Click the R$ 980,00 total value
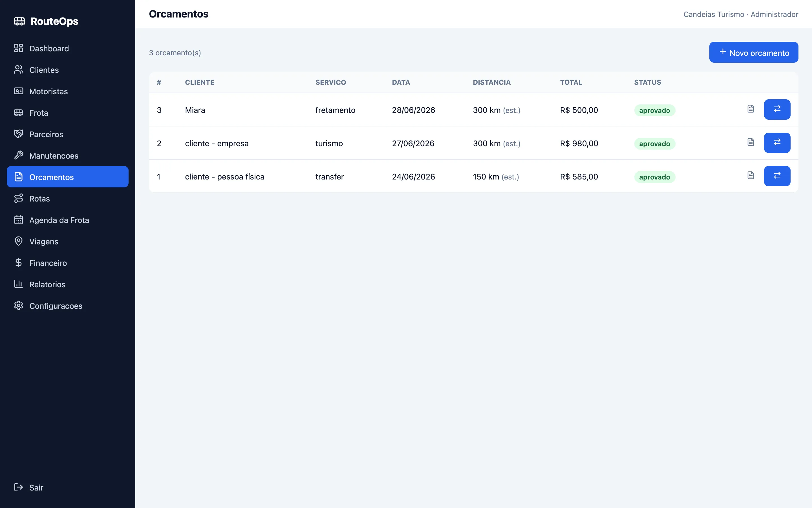 pos(579,143)
